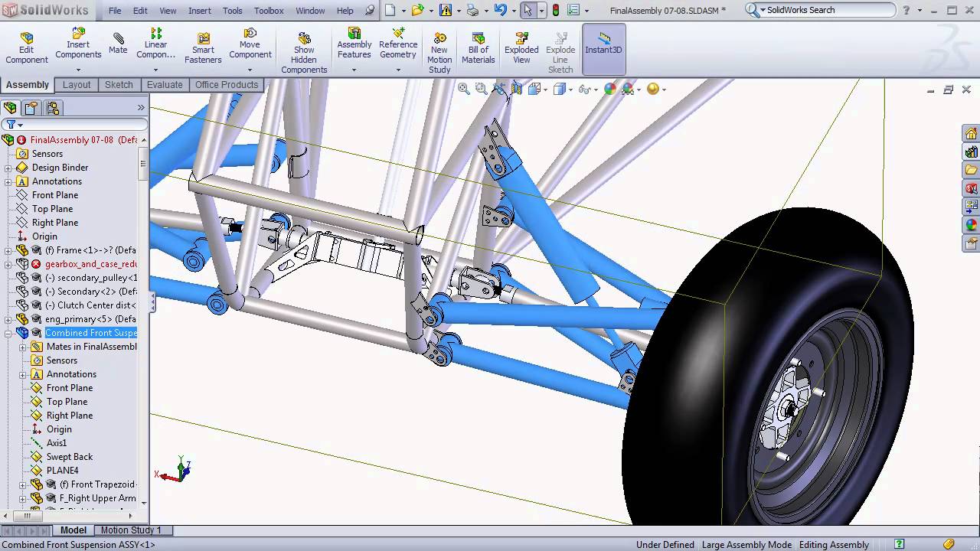Click the SolidWorks Search field
The image size is (980, 551).
tap(830, 10)
